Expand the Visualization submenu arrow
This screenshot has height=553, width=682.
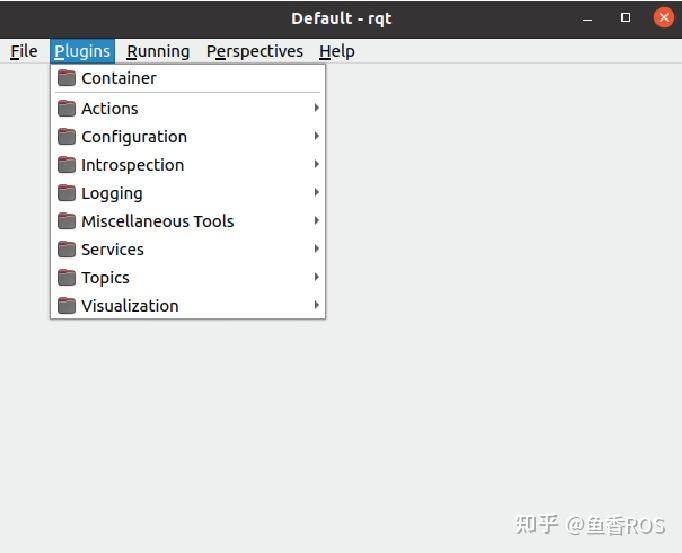point(316,306)
